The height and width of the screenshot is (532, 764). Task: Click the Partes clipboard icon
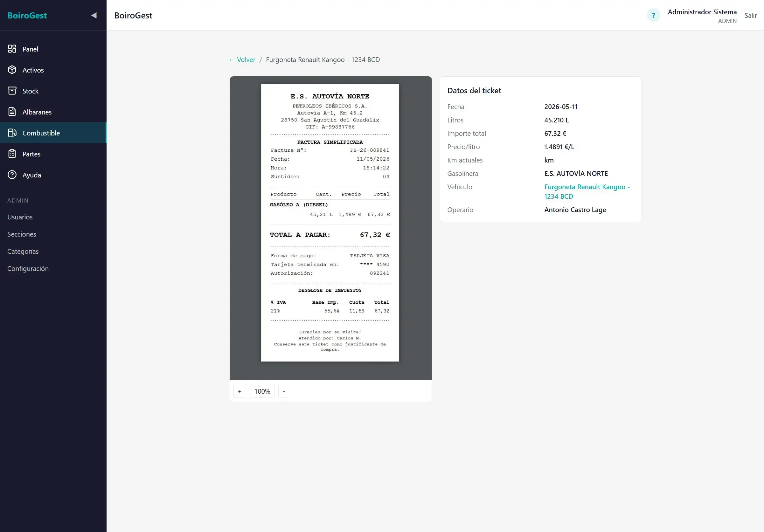click(12, 154)
